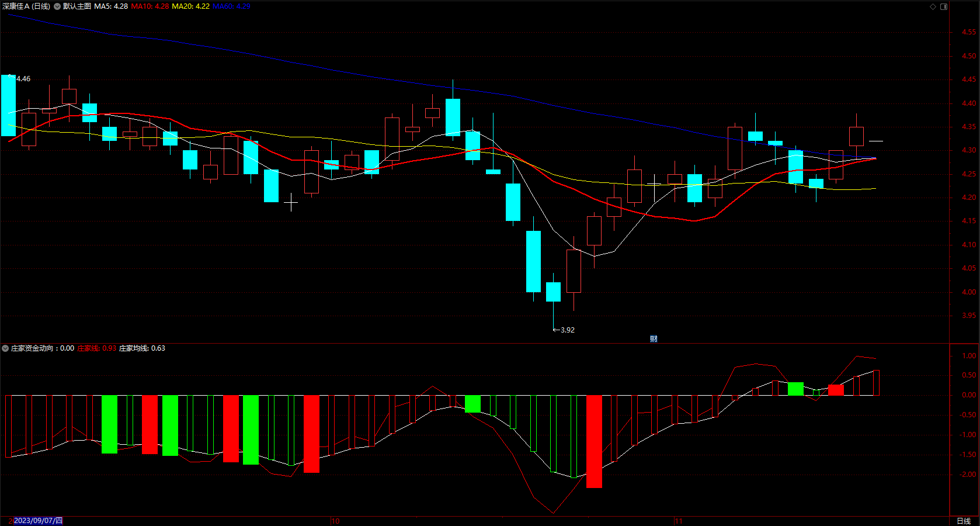Expand the 庄家资金动向 indicator dropdown arrow
The image size is (980, 526).
click(5, 348)
